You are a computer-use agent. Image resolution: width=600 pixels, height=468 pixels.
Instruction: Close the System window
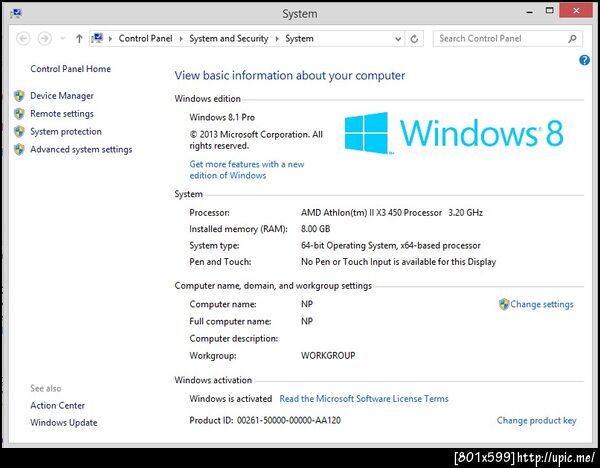click(576, 11)
